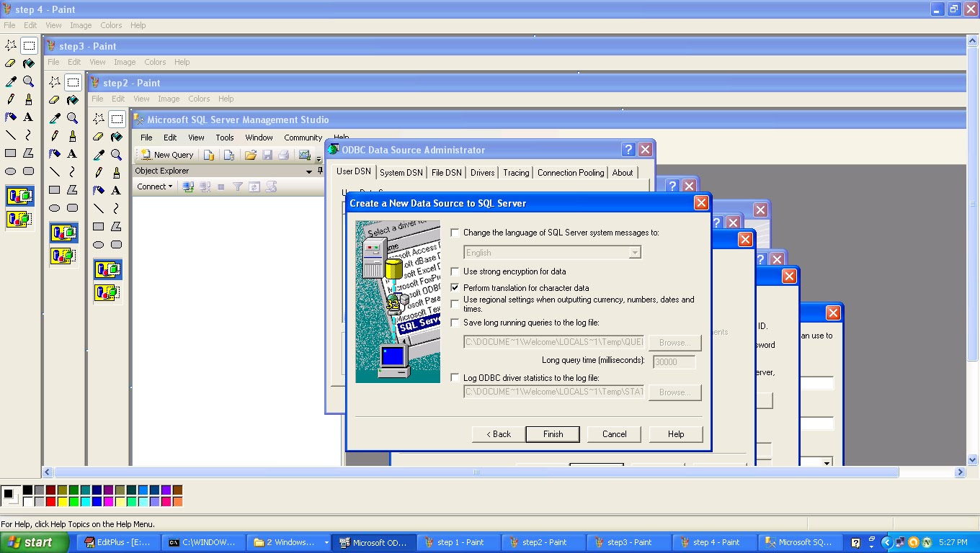This screenshot has height=553, width=980.
Task: Open Colors menu of step 4 Paint
Action: [x=111, y=25]
